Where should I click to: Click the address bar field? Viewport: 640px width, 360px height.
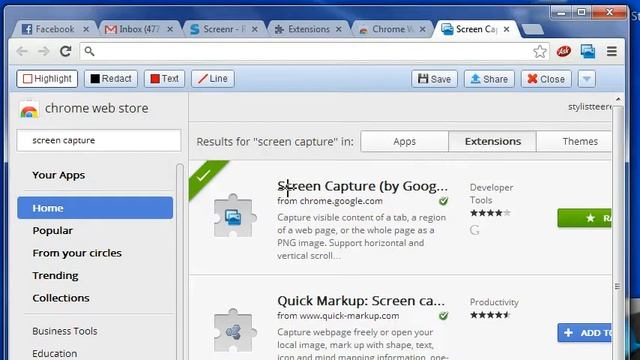pos(314,51)
